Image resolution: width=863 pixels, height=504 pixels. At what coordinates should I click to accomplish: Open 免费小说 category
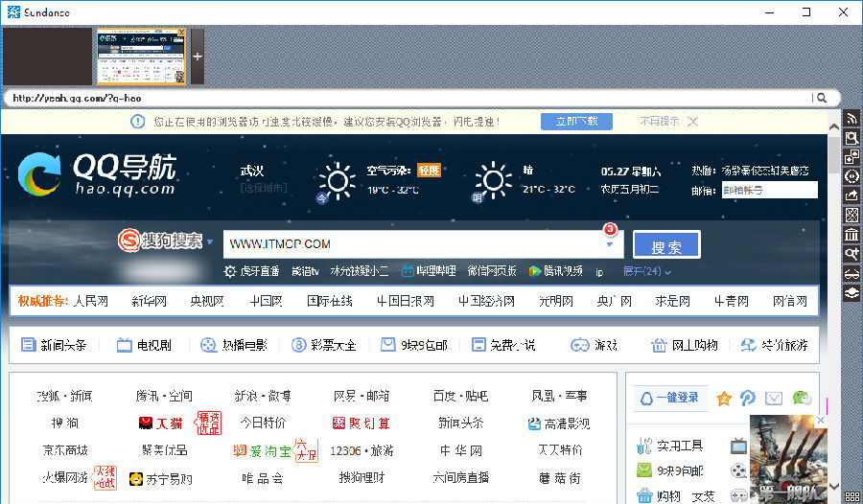(503, 345)
